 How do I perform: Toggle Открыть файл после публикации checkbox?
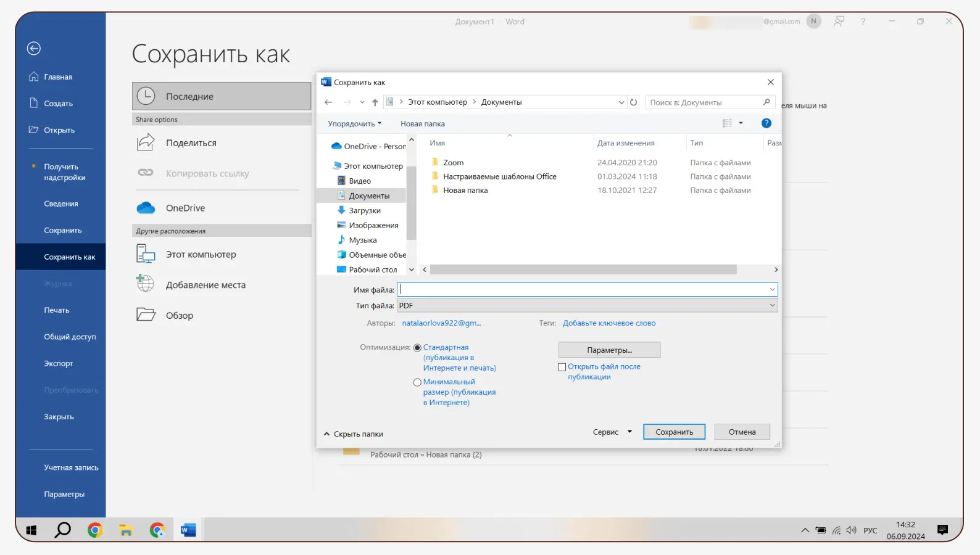coord(562,367)
